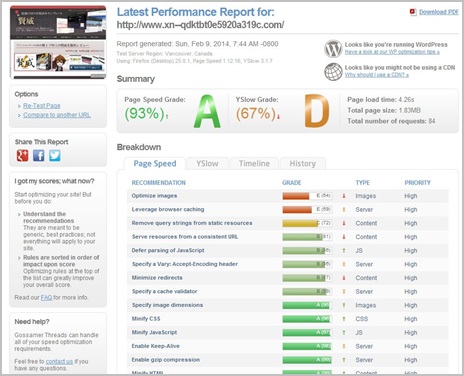Click the large YSlow grade D
Viewport: 464px width, 376px height.
(317, 111)
